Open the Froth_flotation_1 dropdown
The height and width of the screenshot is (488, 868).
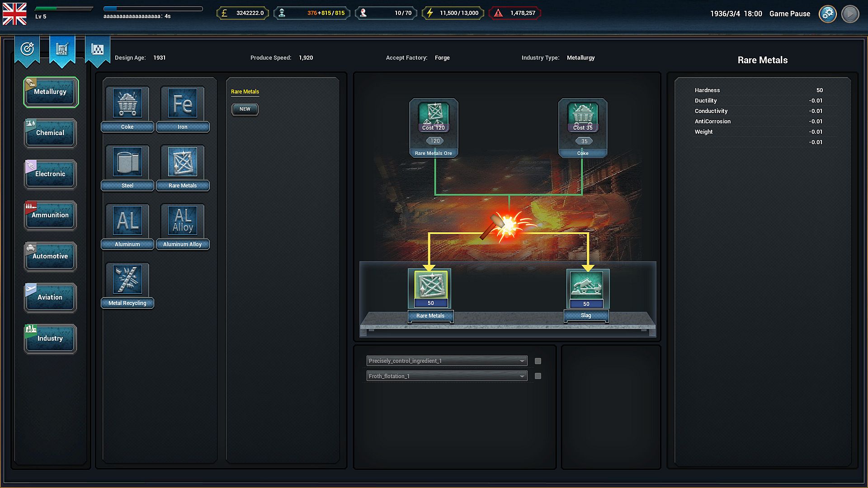pyautogui.click(x=447, y=376)
